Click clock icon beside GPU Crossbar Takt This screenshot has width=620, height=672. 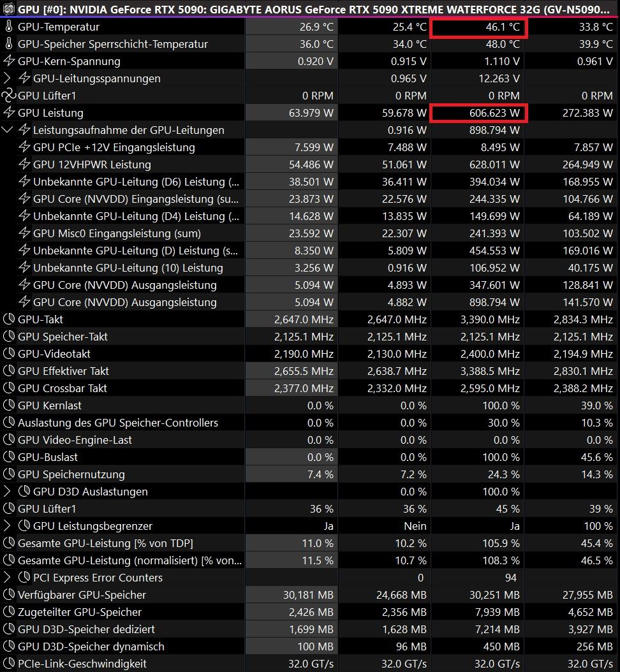click(8, 388)
